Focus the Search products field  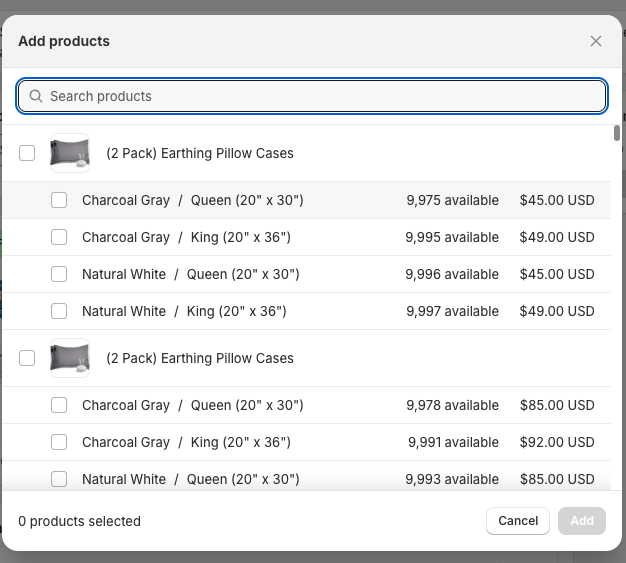320,96
